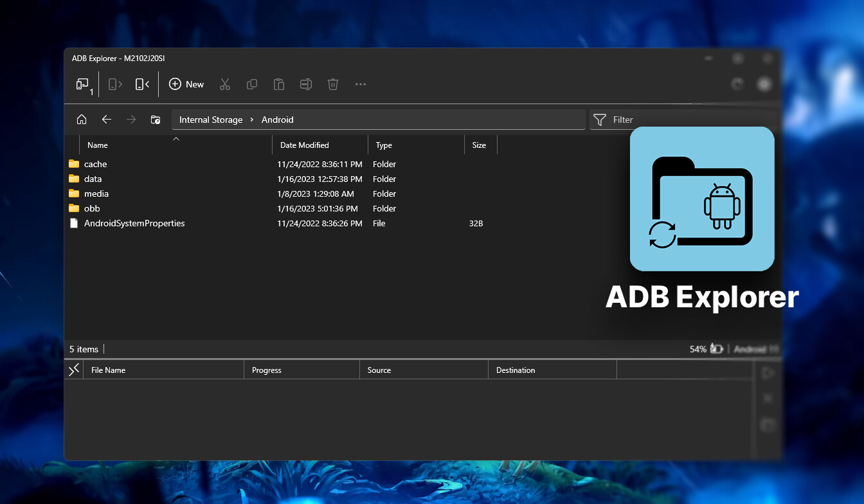Click the 54% battery percentage
Screen dimensions: 864x504
(698, 349)
